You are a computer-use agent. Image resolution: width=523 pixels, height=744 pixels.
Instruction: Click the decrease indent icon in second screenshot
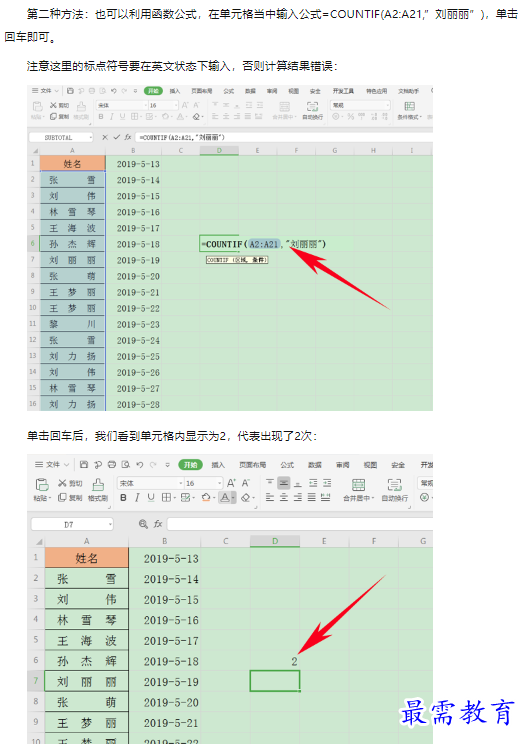313,483
